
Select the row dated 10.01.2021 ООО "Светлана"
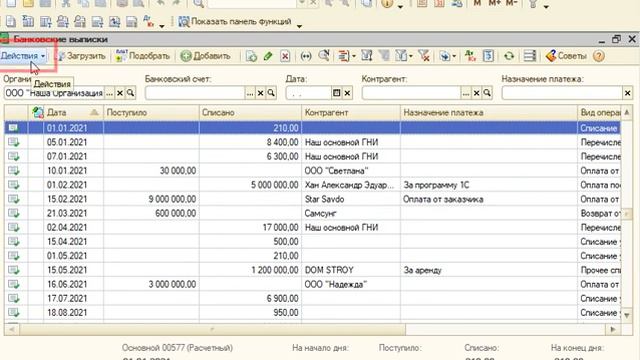coord(312,171)
